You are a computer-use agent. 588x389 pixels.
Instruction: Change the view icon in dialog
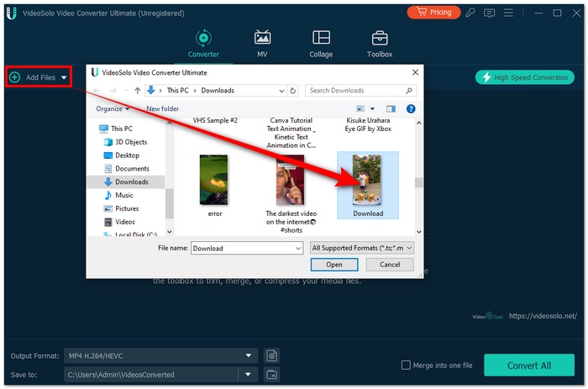[x=360, y=108]
